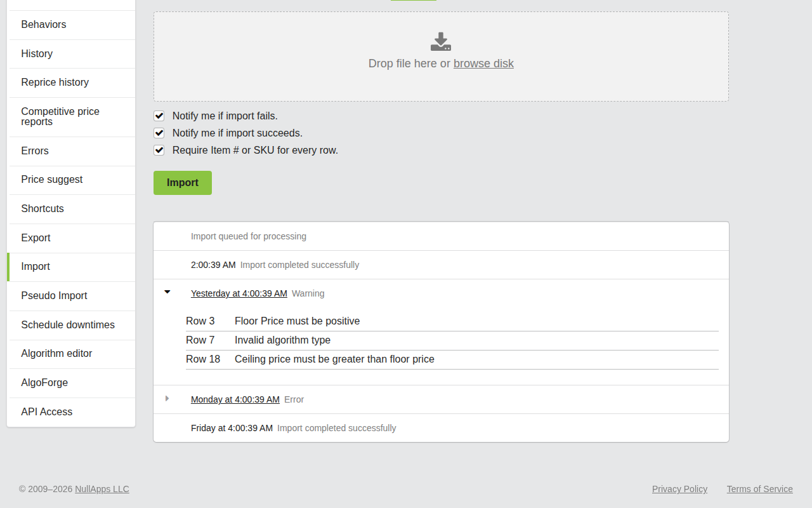Disable notify me if import fails
Screen dimensions: 812x508
click(159, 116)
